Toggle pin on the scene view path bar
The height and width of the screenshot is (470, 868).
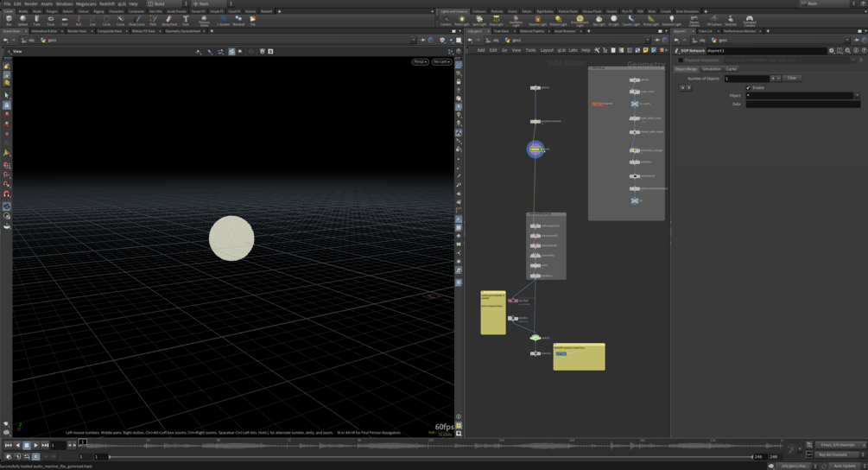click(x=423, y=40)
